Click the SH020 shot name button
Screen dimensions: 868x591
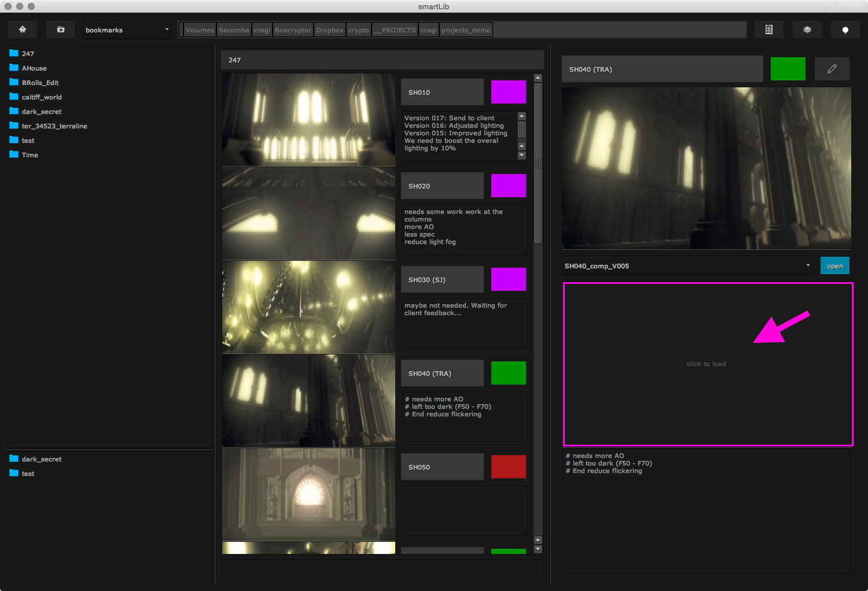442,186
